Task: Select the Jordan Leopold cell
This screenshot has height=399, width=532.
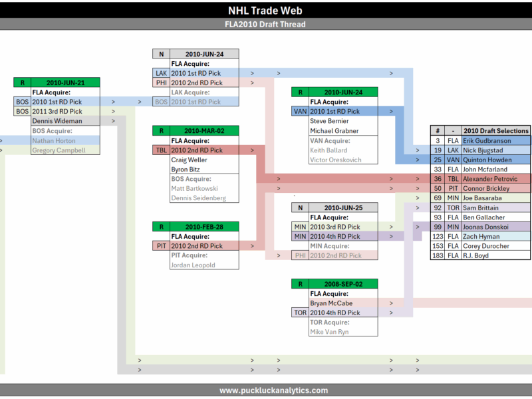Action: [x=204, y=265]
